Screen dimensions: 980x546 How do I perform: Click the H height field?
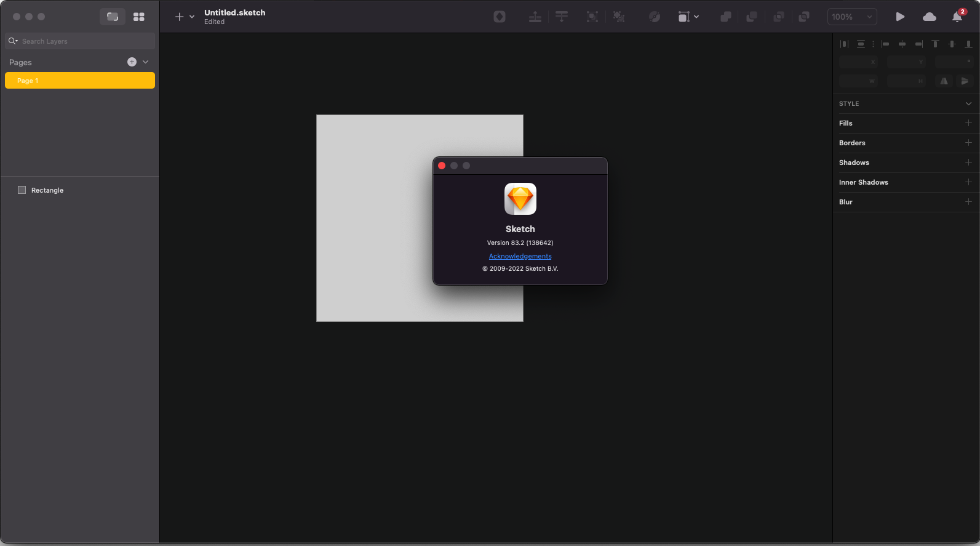pyautogui.click(x=906, y=81)
